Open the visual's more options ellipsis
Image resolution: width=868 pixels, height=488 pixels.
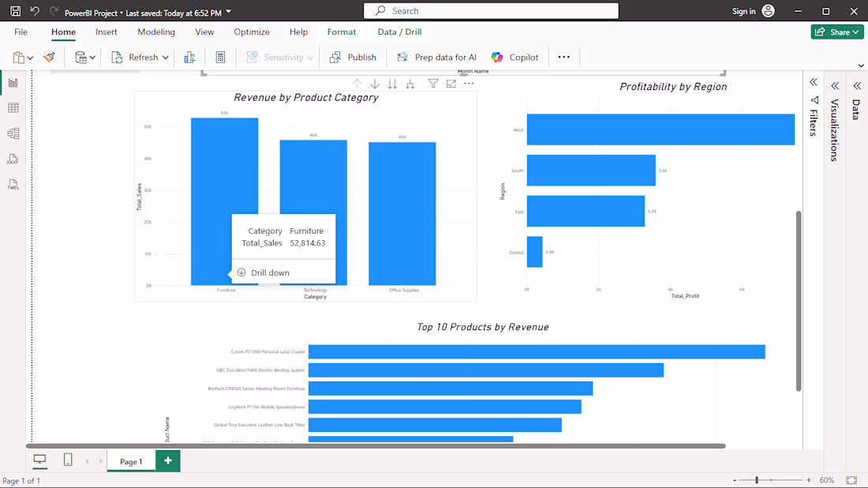469,84
